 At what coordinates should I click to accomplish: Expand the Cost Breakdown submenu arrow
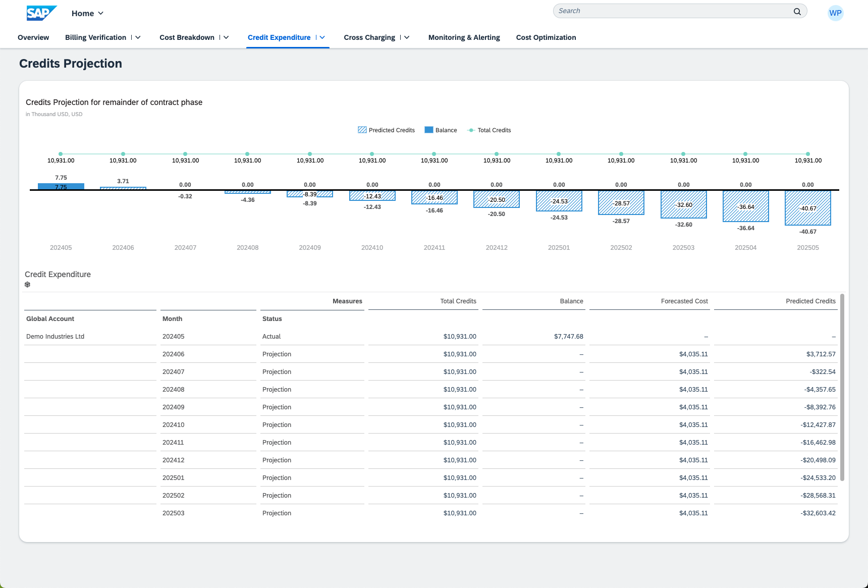point(226,37)
